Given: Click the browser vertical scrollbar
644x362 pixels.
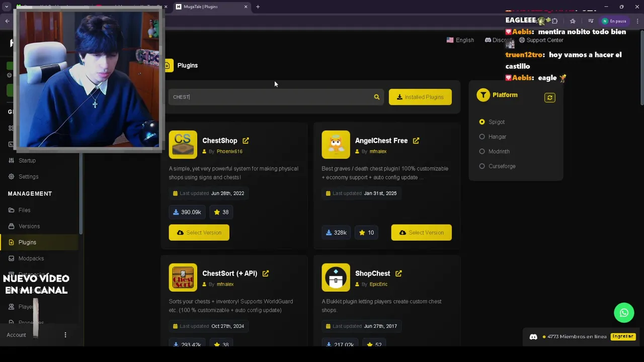Looking at the screenshot, I should coord(641,67).
